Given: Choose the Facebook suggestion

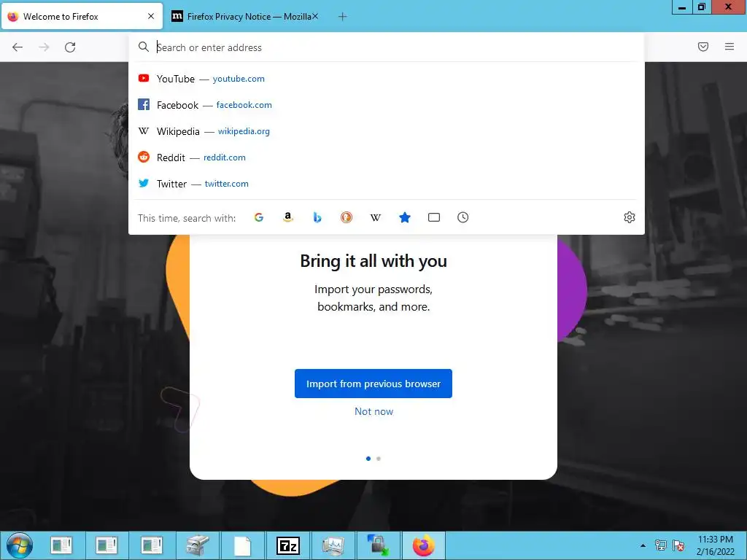Looking at the screenshot, I should tap(387, 105).
